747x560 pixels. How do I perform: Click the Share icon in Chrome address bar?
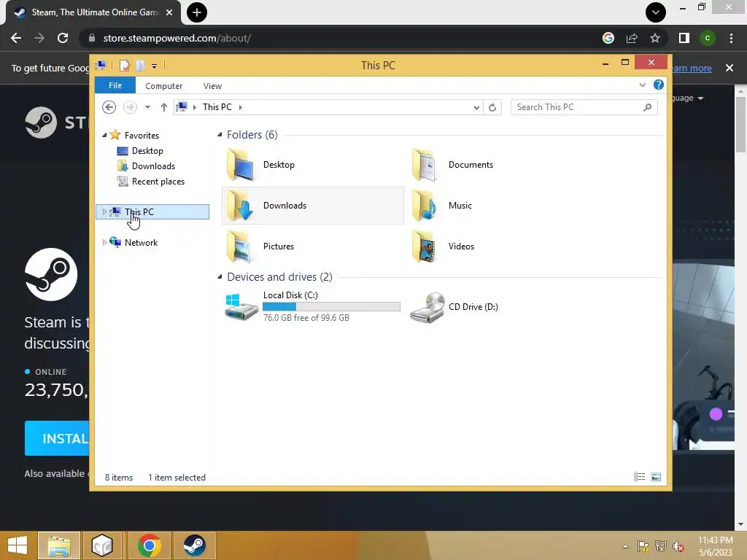pos(632,38)
